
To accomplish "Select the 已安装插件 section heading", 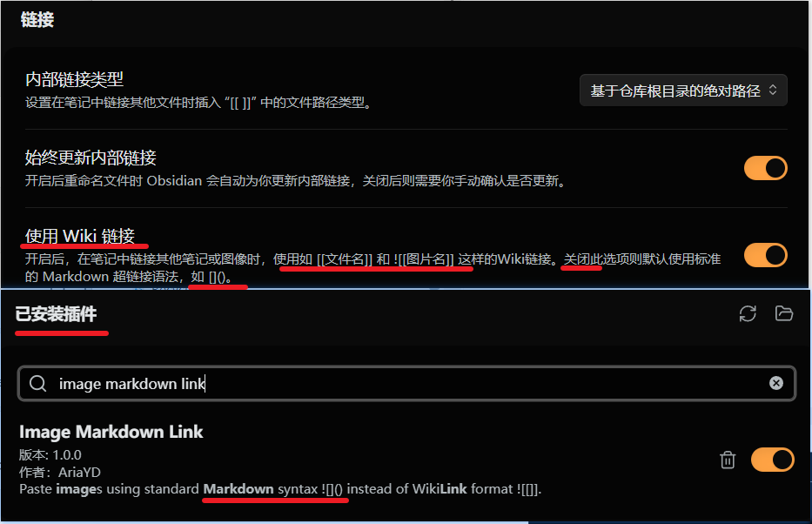I will 56,314.
